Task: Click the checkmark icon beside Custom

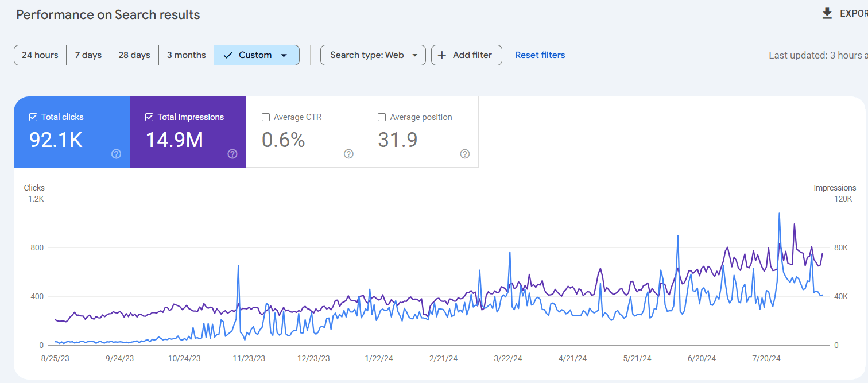Action: point(228,55)
